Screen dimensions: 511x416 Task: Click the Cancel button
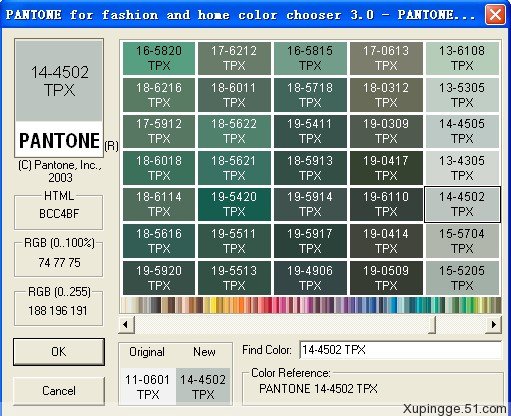pos(59,391)
